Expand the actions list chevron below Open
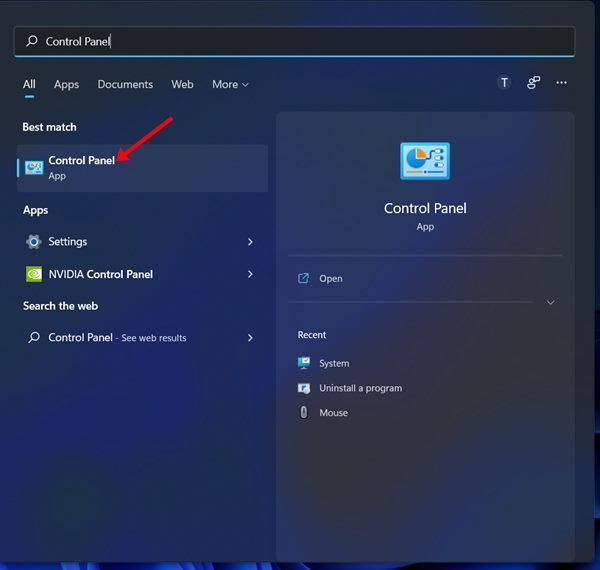Screen dimensions: 600x570 (550, 302)
